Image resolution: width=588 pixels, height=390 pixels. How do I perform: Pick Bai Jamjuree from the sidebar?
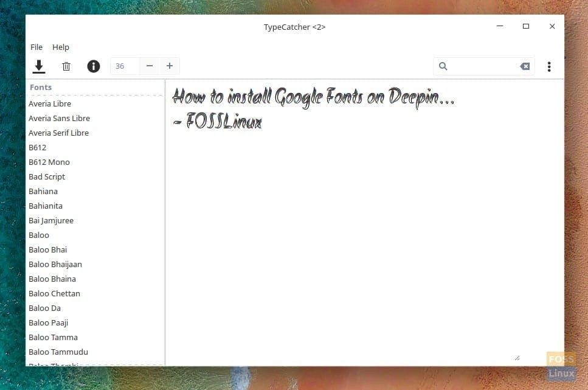[x=51, y=220]
